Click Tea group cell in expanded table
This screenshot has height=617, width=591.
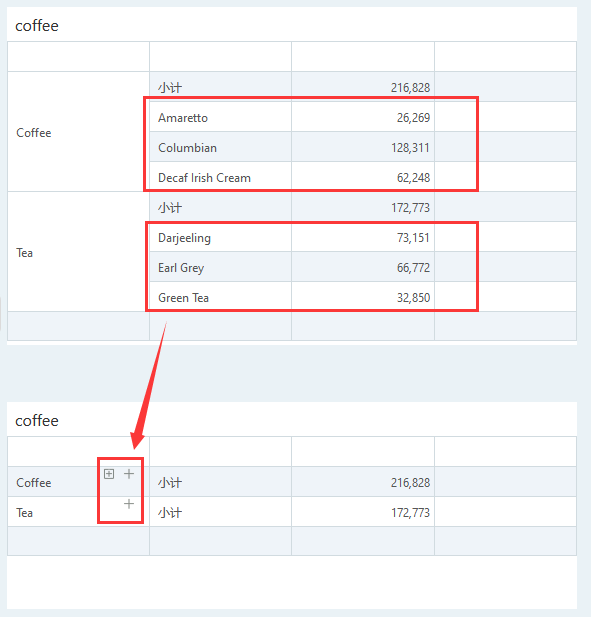[x=78, y=252]
